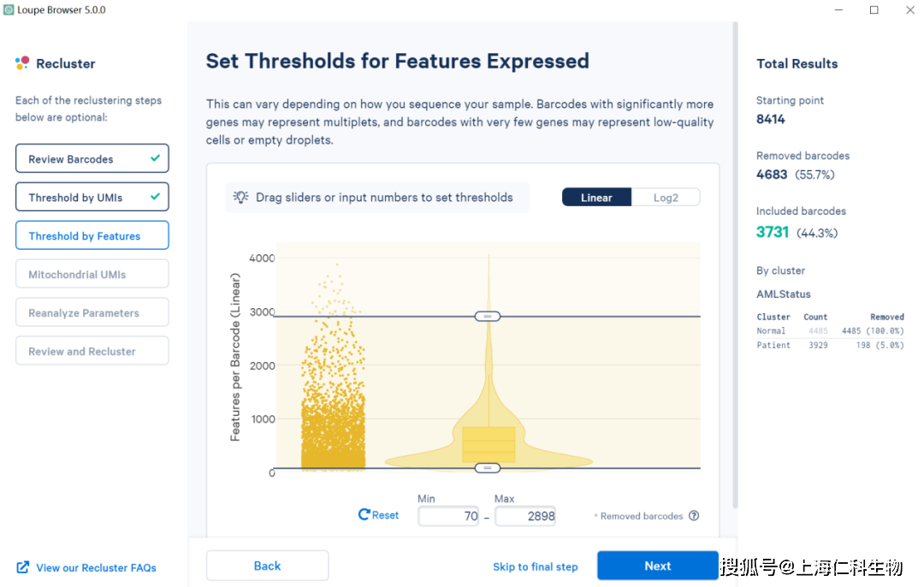
Task: Click the Max threshold input field
Action: click(525, 516)
